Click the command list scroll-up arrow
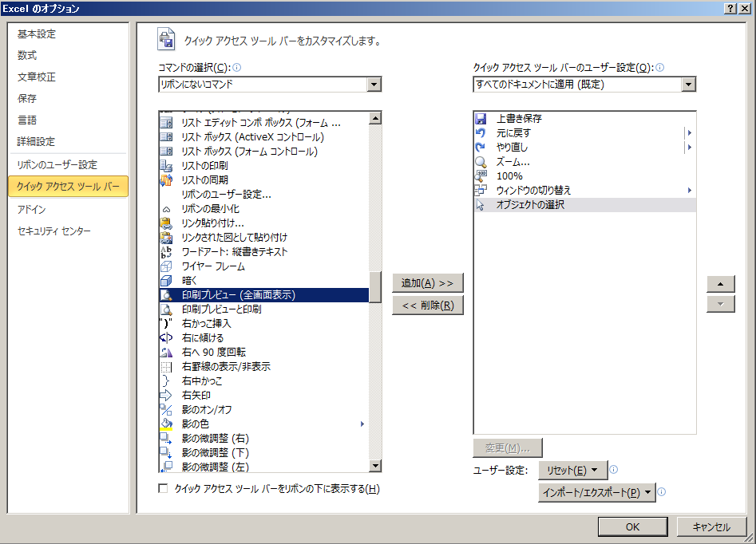Image resolution: width=756 pixels, height=544 pixels. click(x=375, y=118)
